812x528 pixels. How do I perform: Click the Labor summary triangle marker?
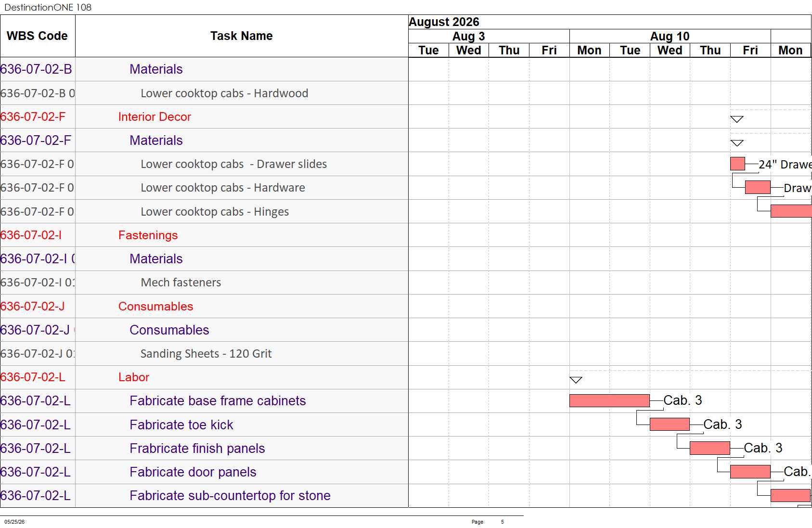coord(576,380)
